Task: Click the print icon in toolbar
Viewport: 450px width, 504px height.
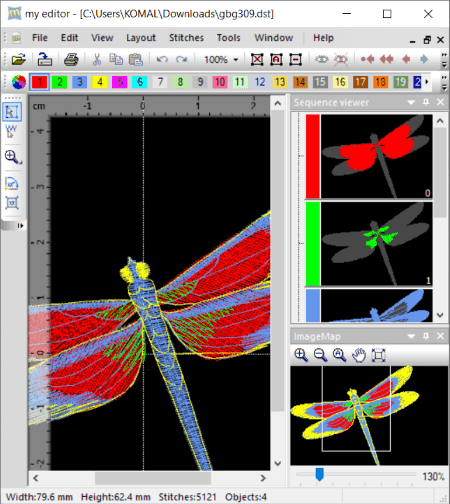Action: click(71, 60)
